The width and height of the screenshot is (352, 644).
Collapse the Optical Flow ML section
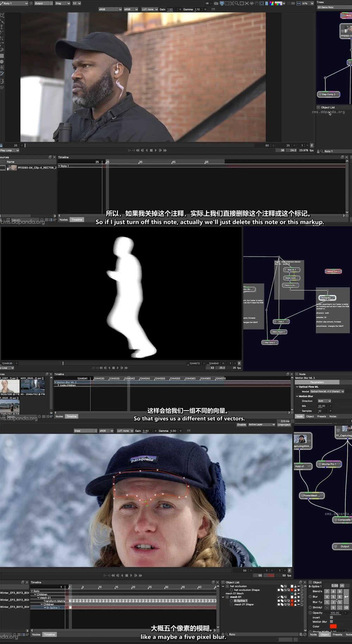click(x=297, y=387)
